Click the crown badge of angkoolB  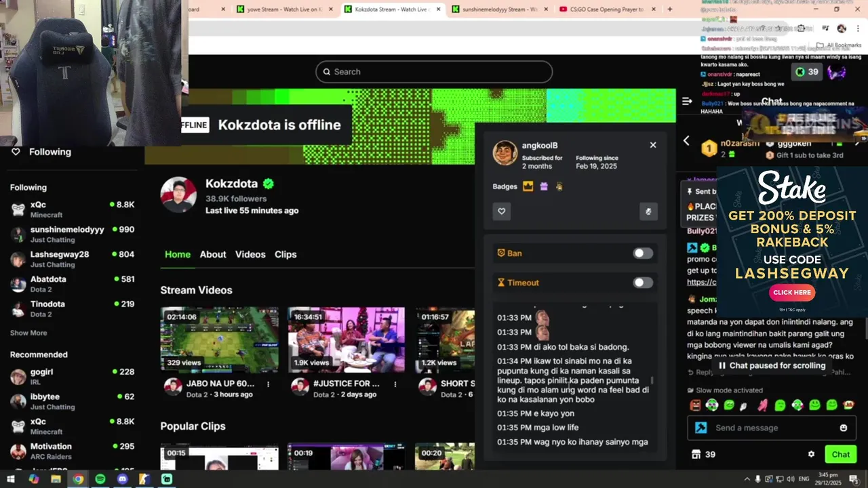pos(528,186)
